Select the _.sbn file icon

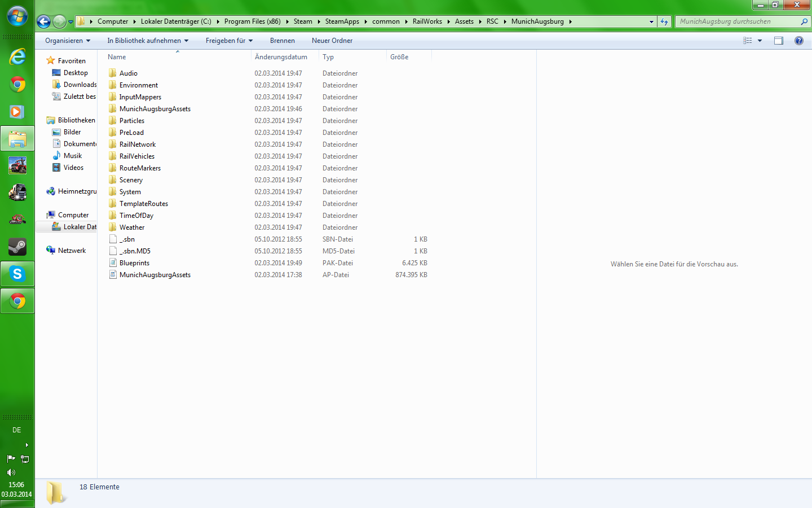113,239
